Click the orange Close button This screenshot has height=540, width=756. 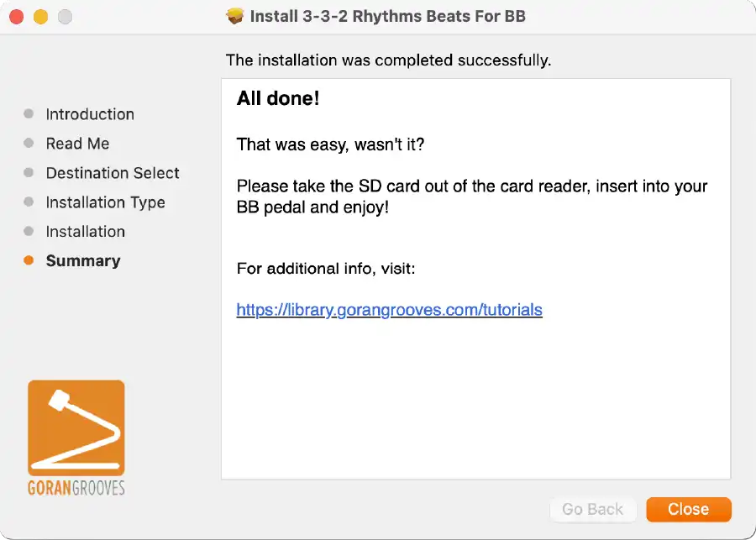point(689,509)
